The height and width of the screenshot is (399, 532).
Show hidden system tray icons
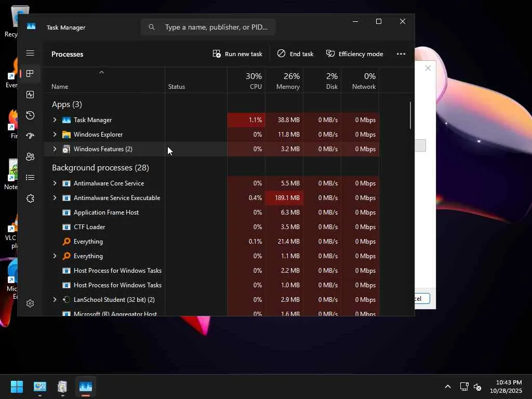448,387
